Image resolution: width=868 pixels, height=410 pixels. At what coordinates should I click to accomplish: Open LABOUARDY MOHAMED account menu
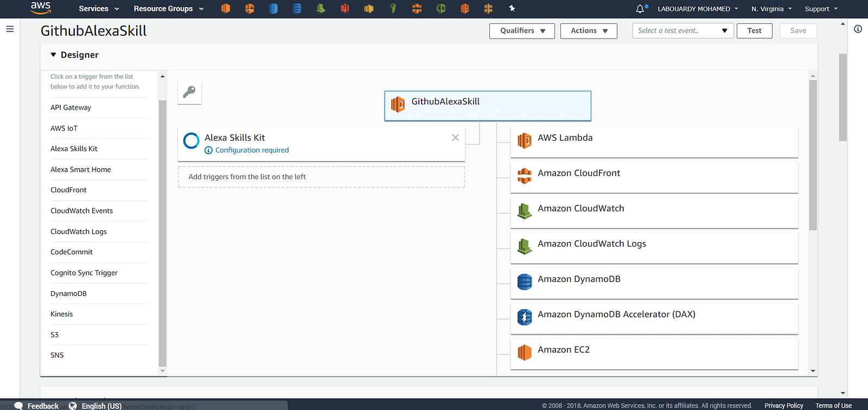point(698,9)
